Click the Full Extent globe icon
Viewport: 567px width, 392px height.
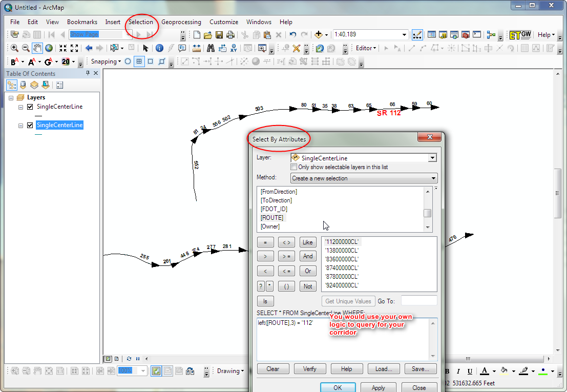(x=49, y=48)
